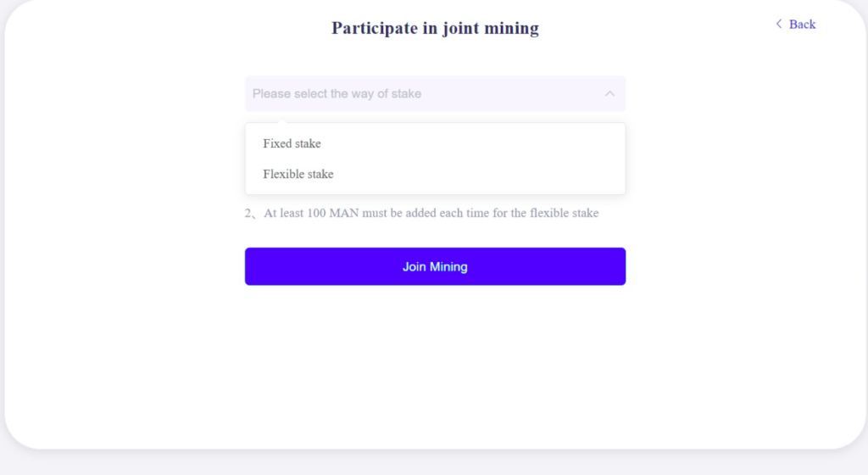Click the Join Mining button
Image resolution: width=868 pixels, height=475 pixels.
click(x=435, y=266)
